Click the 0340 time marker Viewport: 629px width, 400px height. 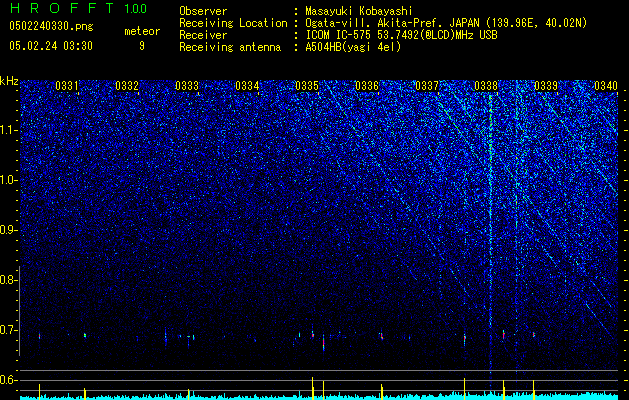(606, 86)
